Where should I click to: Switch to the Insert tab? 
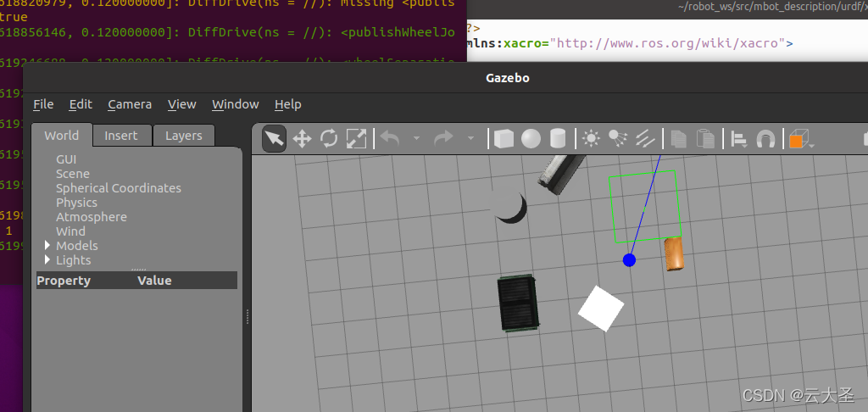(120, 136)
